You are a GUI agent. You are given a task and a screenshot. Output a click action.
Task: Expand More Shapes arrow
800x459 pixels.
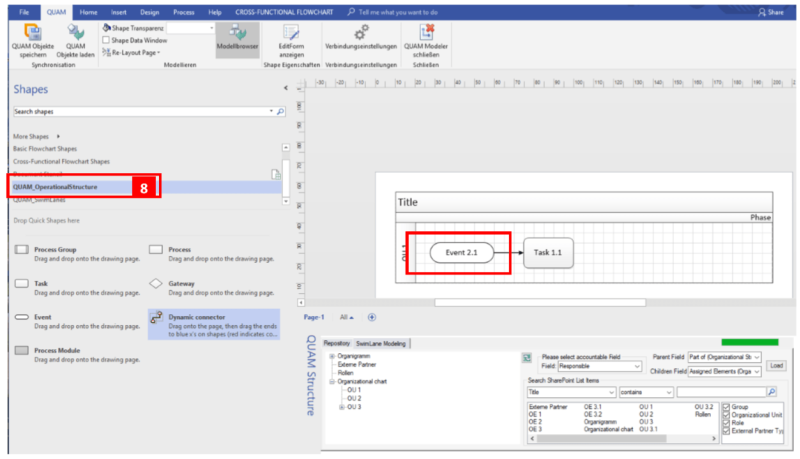coord(58,136)
